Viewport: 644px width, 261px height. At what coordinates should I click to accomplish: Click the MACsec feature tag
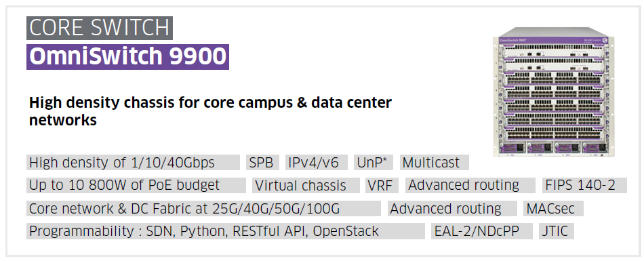(553, 208)
